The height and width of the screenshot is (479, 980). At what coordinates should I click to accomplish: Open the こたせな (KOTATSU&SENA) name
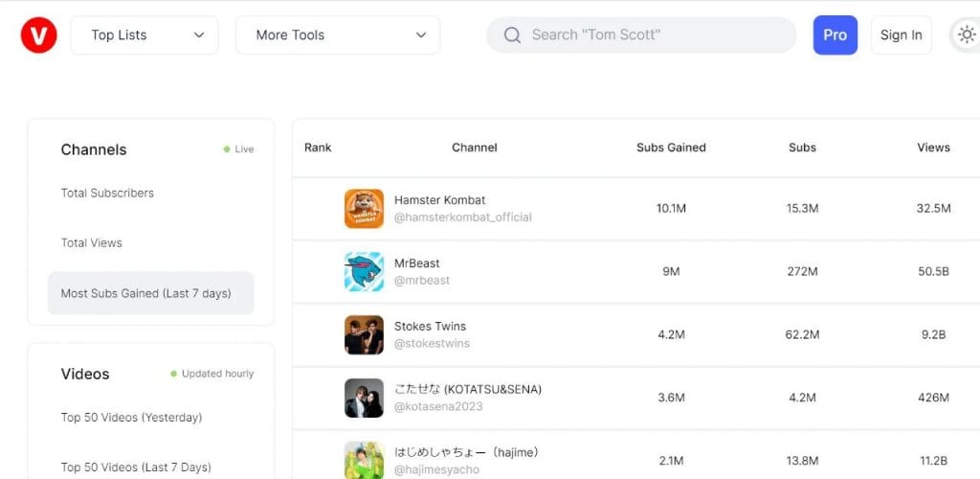(468, 390)
